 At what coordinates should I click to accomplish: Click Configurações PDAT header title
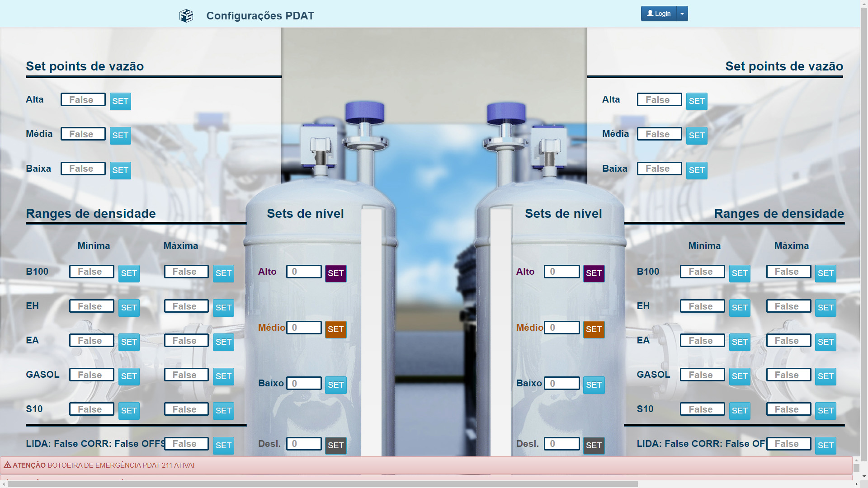click(x=260, y=16)
